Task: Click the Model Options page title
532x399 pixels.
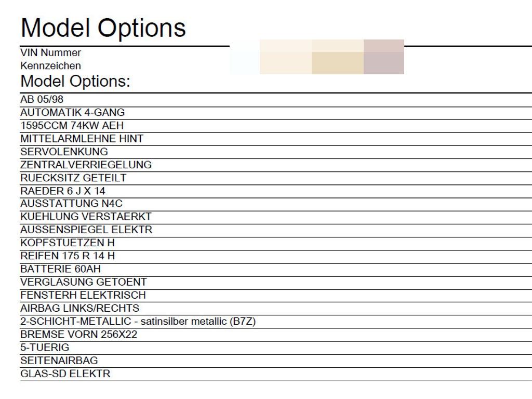Action: 103,28
